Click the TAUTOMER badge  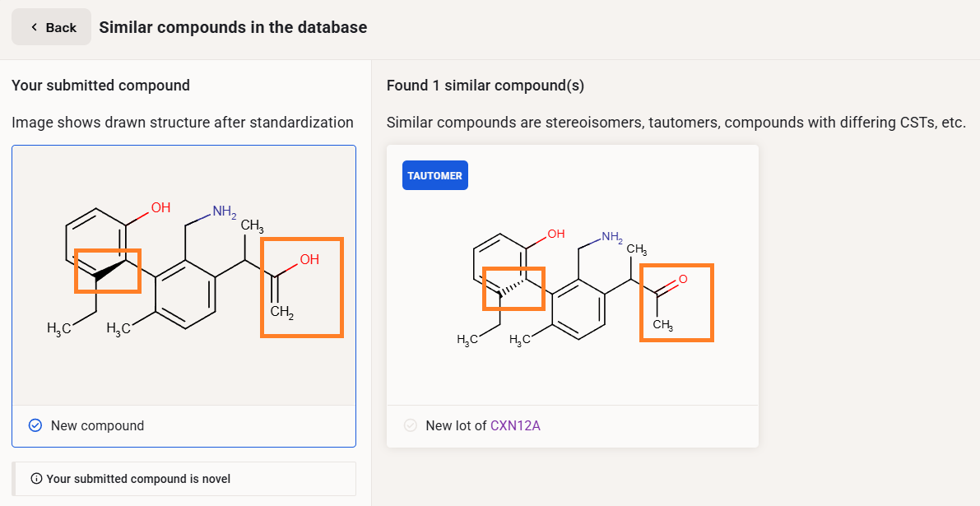tap(434, 175)
